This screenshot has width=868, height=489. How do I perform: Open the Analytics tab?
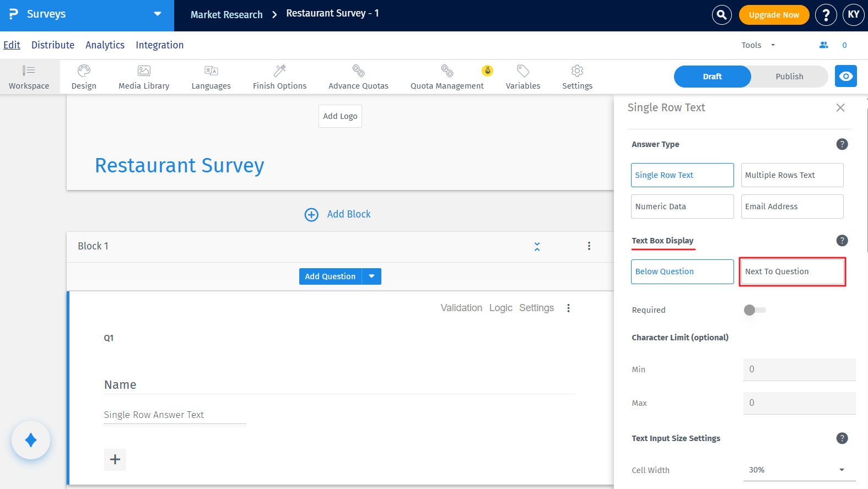coord(105,45)
